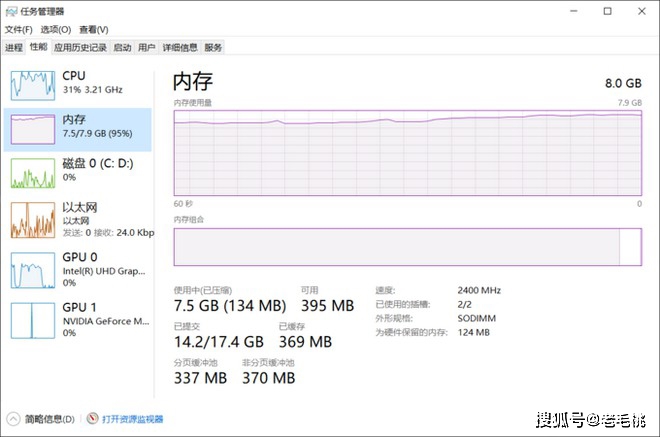The image size is (660, 437).
Task: Switch to the 详细信息 tab
Action: [180, 48]
